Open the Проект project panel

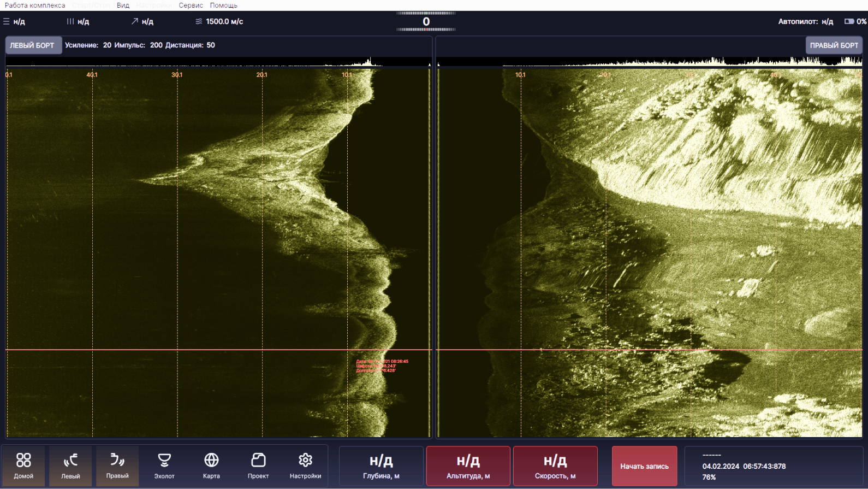pos(258,466)
